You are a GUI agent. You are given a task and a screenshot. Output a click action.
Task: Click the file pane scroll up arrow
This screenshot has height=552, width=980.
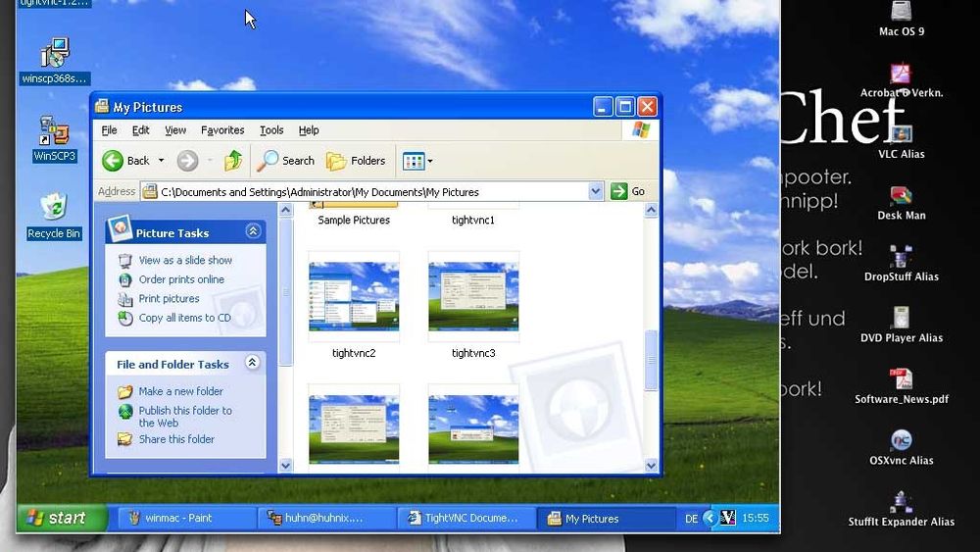(651, 210)
